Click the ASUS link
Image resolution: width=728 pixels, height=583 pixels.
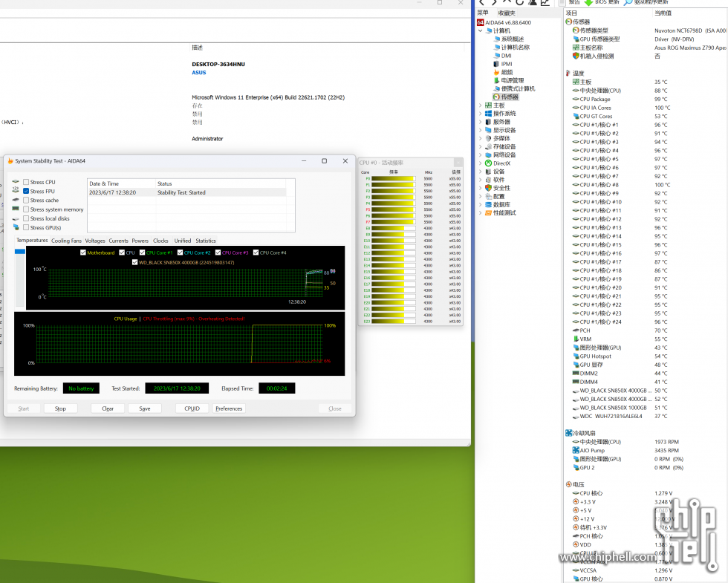point(199,73)
